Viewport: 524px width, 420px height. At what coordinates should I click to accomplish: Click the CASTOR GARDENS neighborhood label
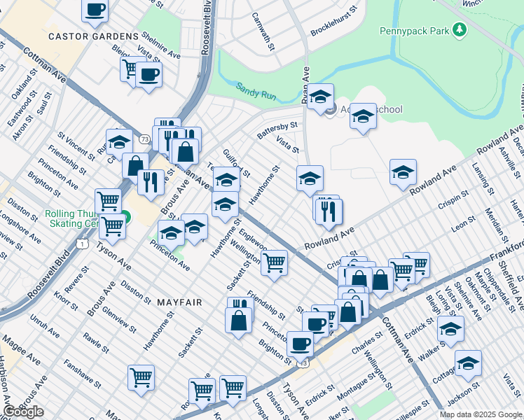pyautogui.click(x=93, y=36)
